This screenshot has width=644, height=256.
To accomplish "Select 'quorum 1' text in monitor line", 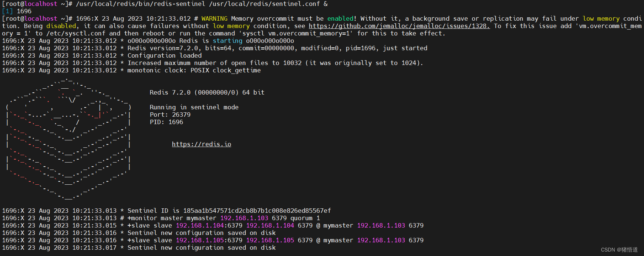I will [x=305, y=218].
